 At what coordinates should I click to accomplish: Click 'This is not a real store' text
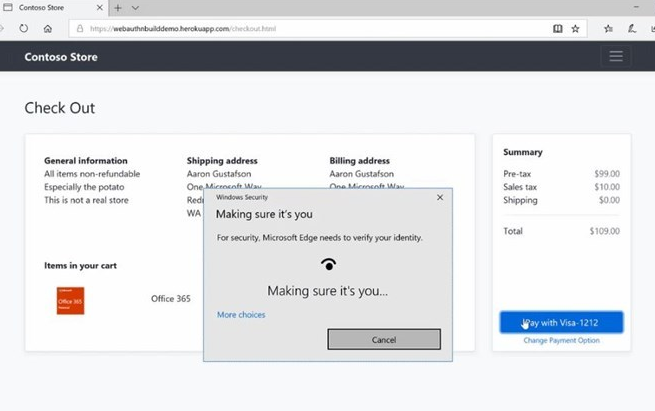86,200
